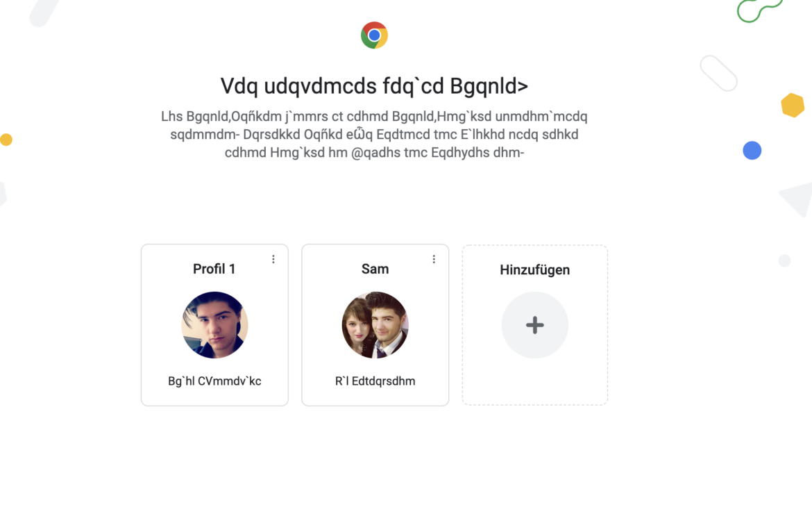Image resolution: width=812 pixels, height=507 pixels.
Task: Click the yellow hexagon decoration
Action: (793, 105)
